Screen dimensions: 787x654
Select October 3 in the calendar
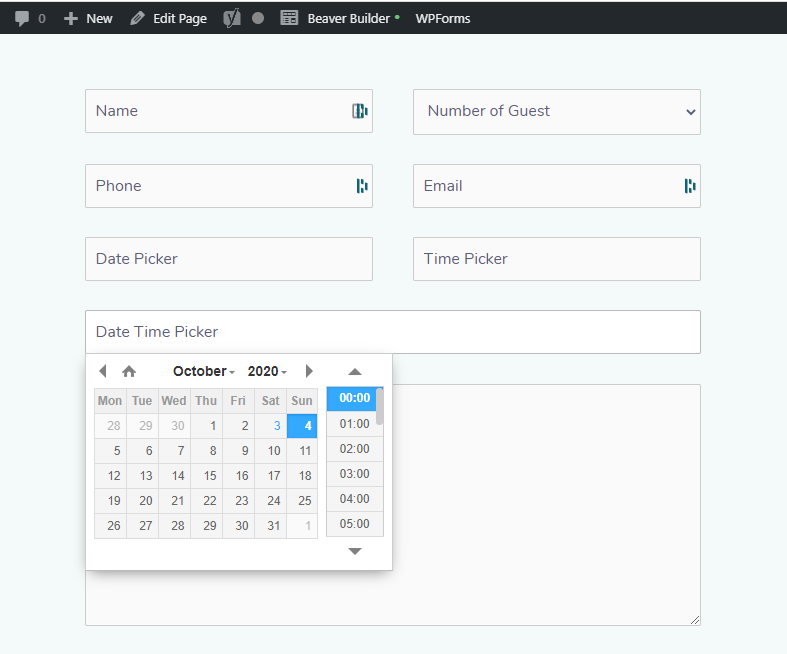pyautogui.click(x=271, y=426)
